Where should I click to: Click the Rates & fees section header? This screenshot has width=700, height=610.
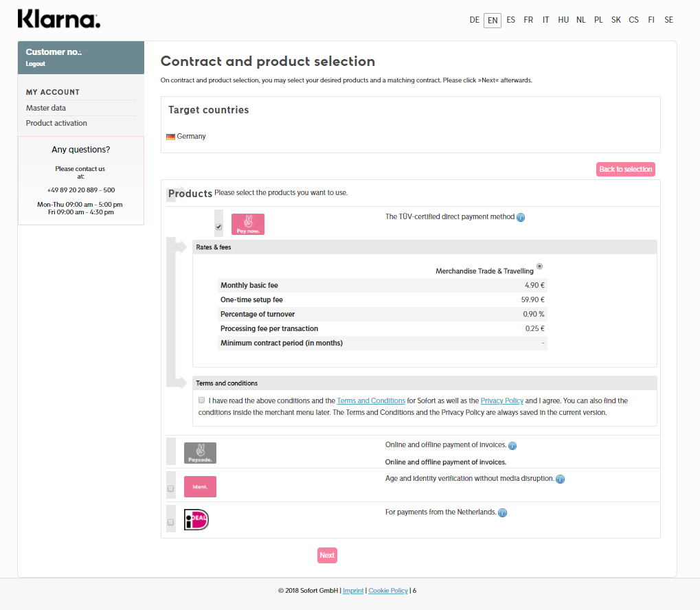(x=425, y=247)
